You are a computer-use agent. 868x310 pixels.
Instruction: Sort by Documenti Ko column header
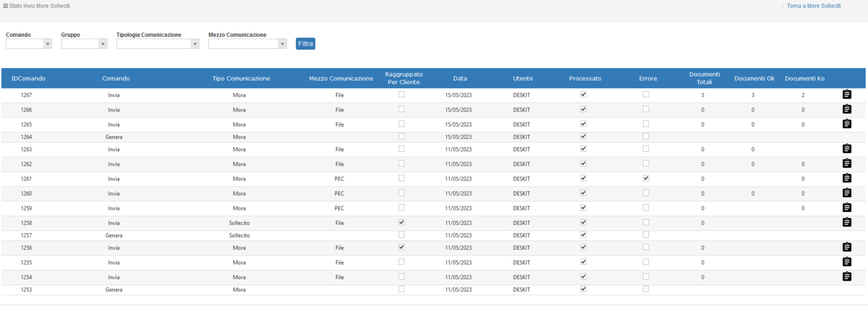tap(805, 79)
